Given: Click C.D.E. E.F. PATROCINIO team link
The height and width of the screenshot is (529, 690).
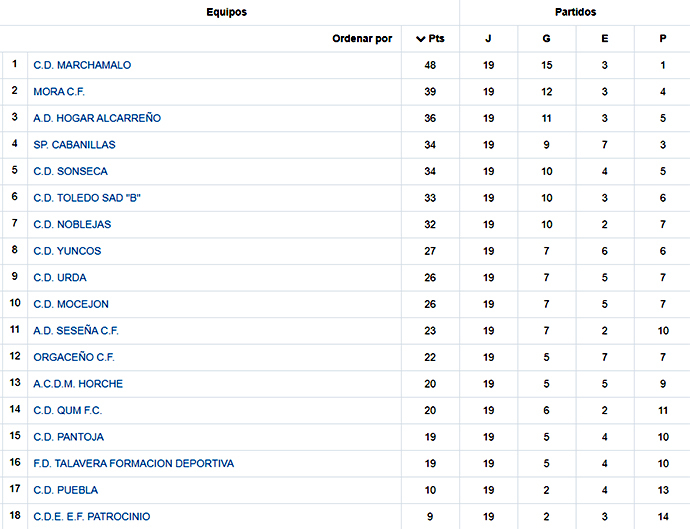Looking at the screenshot, I should tap(92, 516).
